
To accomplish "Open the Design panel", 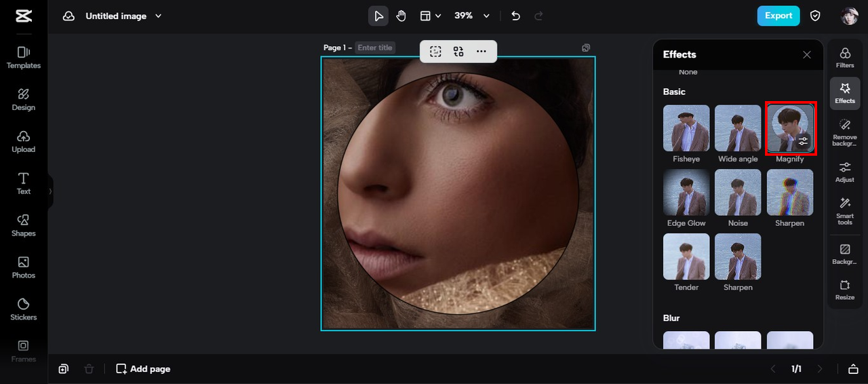I will [x=24, y=100].
